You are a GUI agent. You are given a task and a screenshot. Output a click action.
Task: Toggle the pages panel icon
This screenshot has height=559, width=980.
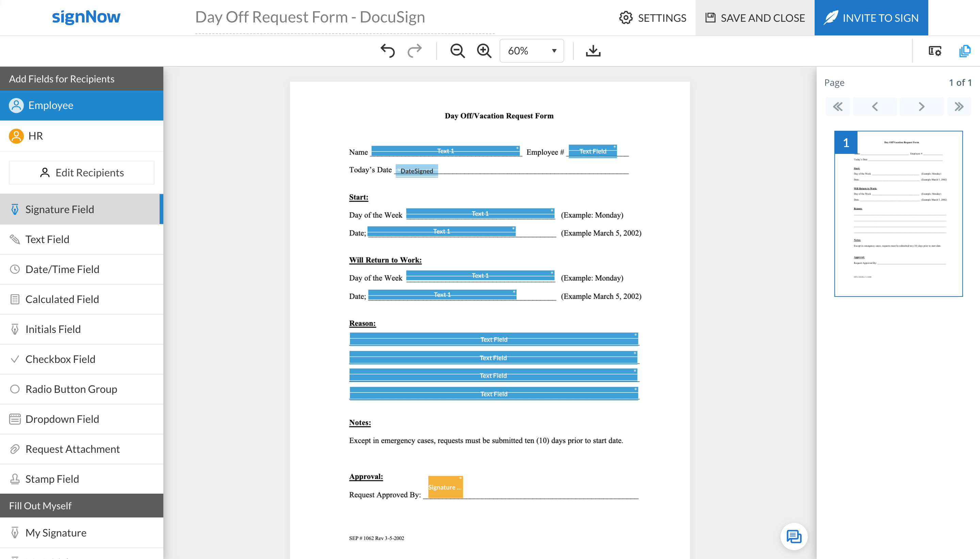click(x=964, y=51)
